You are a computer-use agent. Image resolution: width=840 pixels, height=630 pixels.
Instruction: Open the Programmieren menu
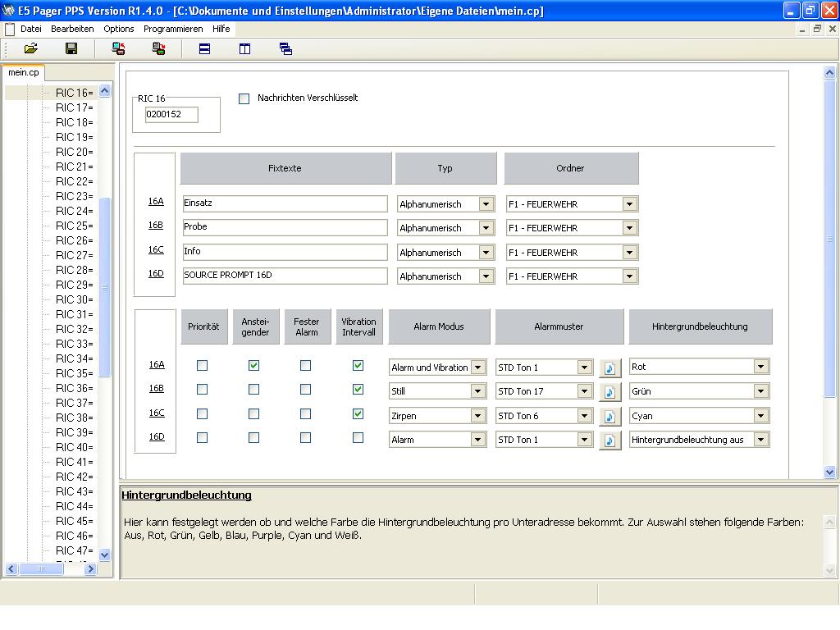(x=173, y=29)
